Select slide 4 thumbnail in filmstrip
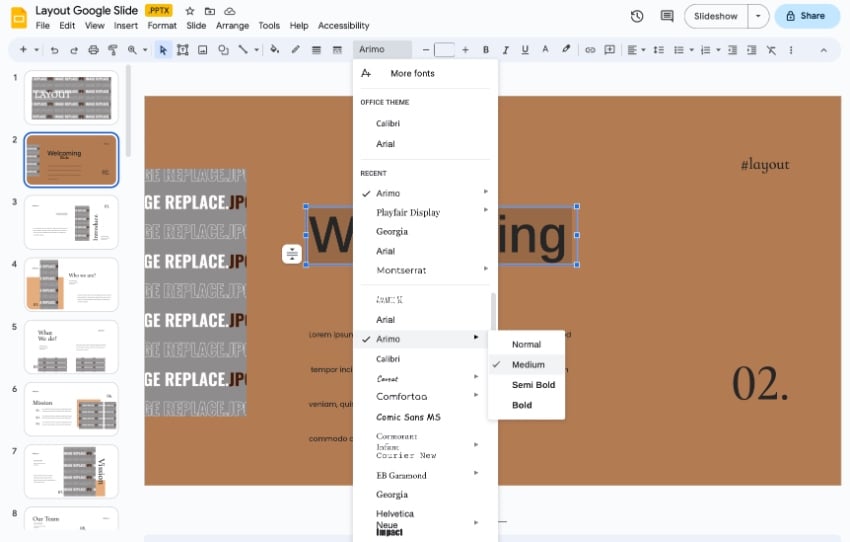 [71, 285]
